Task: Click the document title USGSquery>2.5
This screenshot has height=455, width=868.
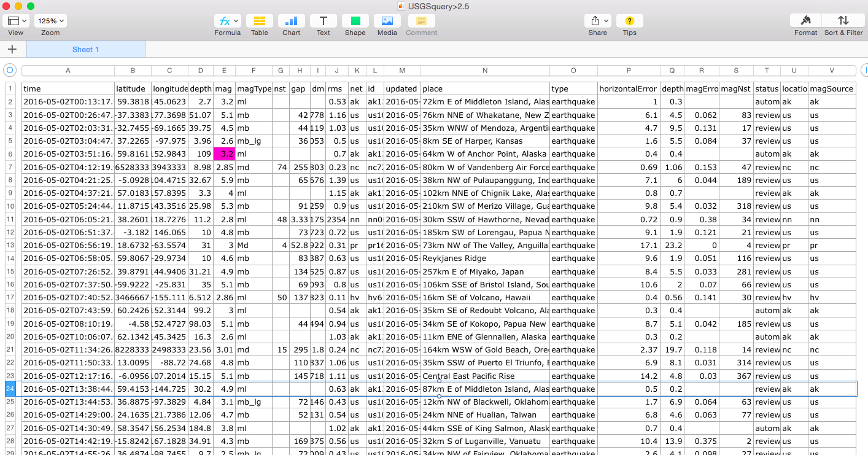Action: pos(440,6)
